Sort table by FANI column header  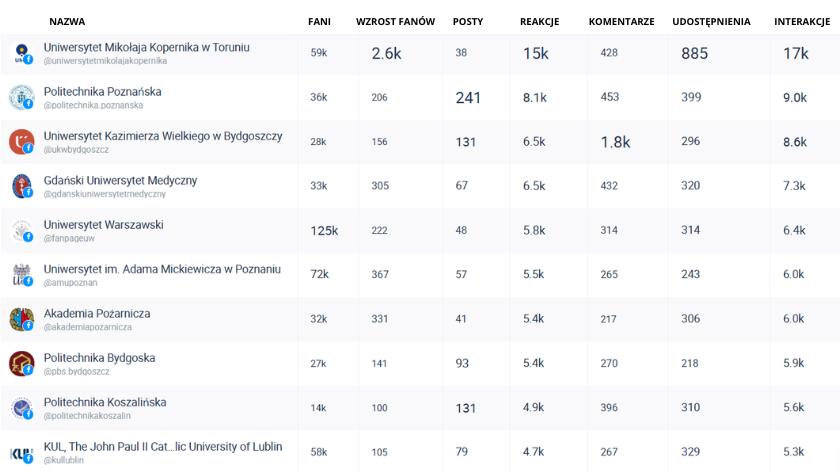point(319,21)
